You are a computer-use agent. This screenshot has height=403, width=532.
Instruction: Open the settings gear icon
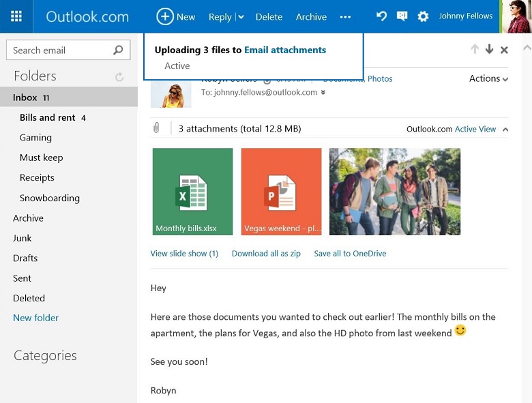coord(423,16)
